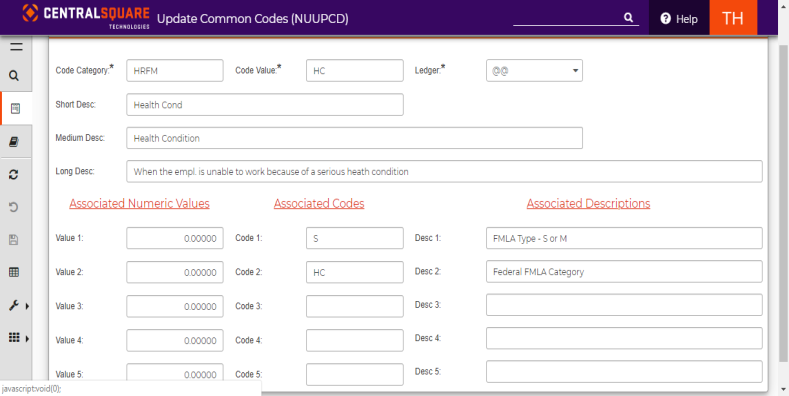The width and height of the screenshot is (789, 396).
Task: Open the hamburger menu in sidebar
Action: point(16,47)
